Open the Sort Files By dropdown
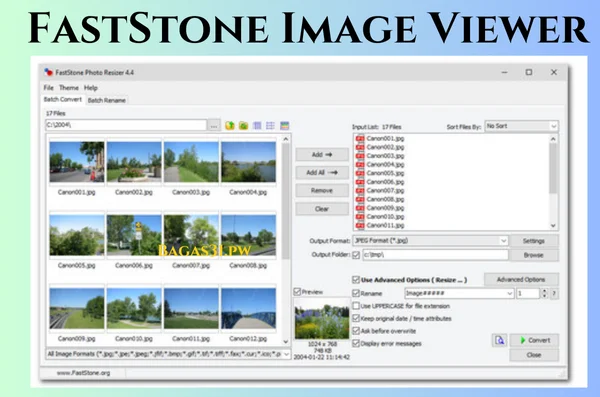600x397 pixels. pyautogui.click(x=522, y=126)
